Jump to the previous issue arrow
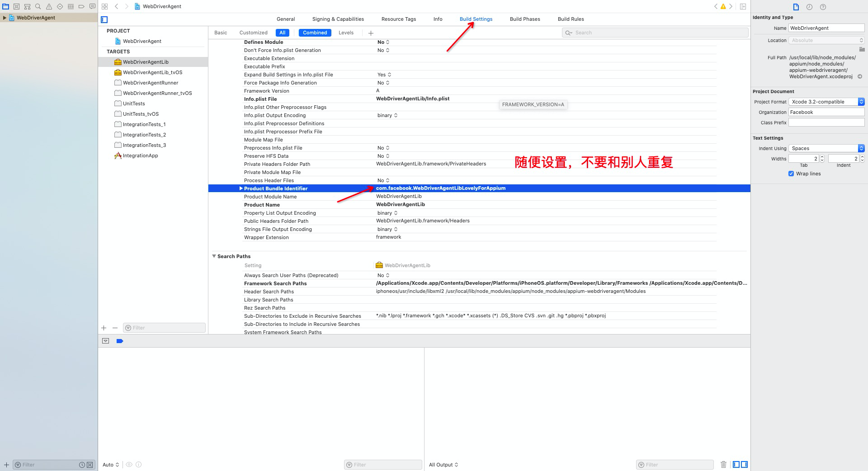The height and width of the screenshot is (471, 868). pyautogui.click(x=716, y=6)
